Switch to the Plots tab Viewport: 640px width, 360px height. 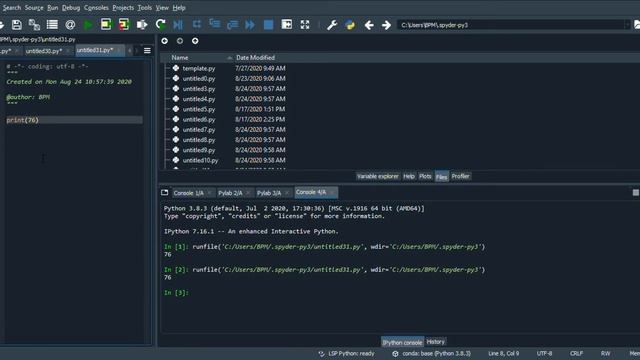[425, 176]
